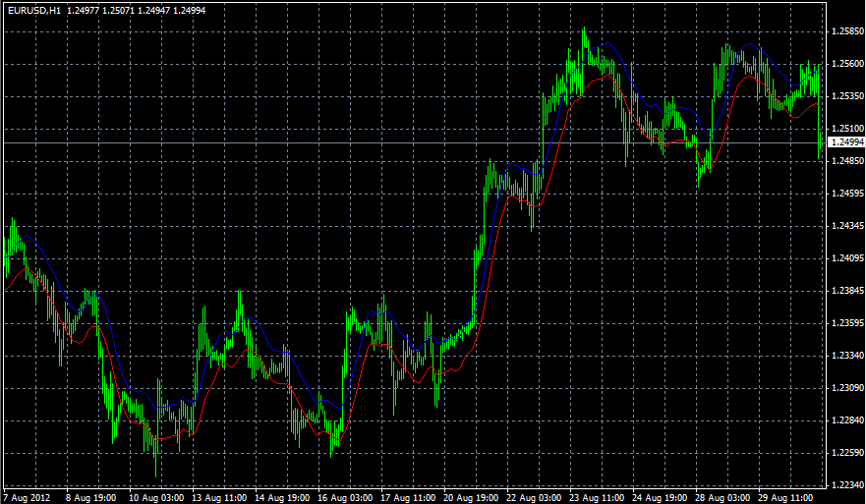Click the 8 Aug 19:00 time label
866x504 pixels.
(91, 498)
